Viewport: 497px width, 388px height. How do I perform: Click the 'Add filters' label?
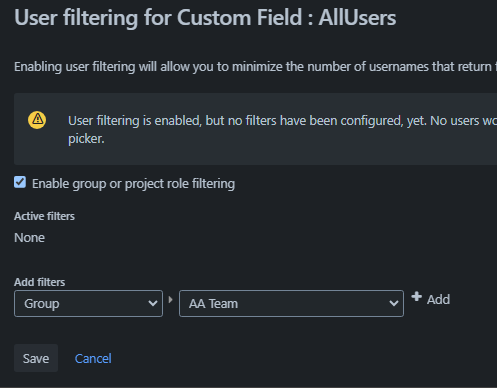40,282
